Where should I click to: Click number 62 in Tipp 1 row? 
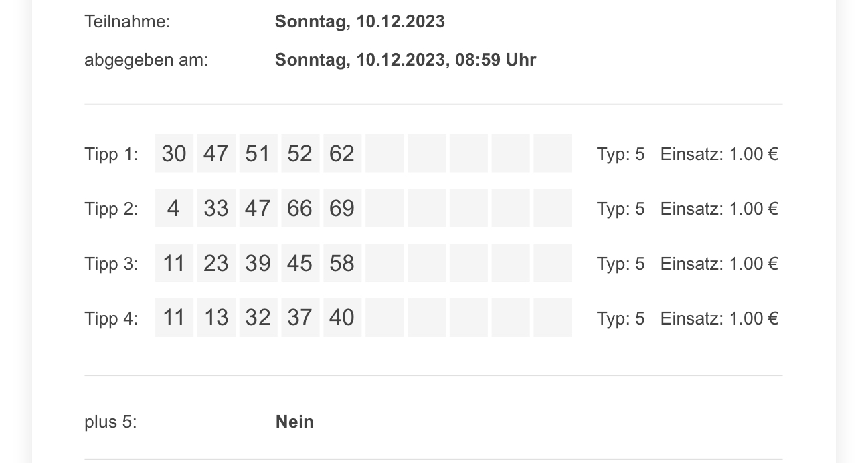point(342,153)
